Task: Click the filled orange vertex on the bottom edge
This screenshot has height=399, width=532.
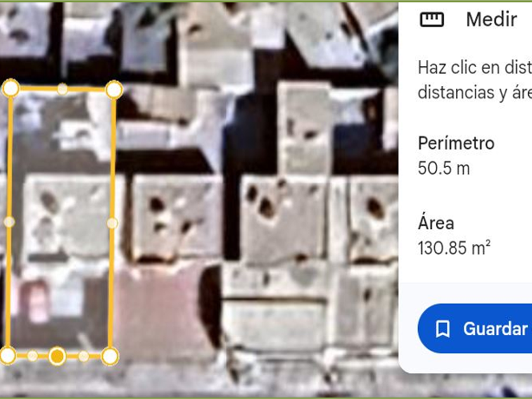Action: (x=58, y=356)
